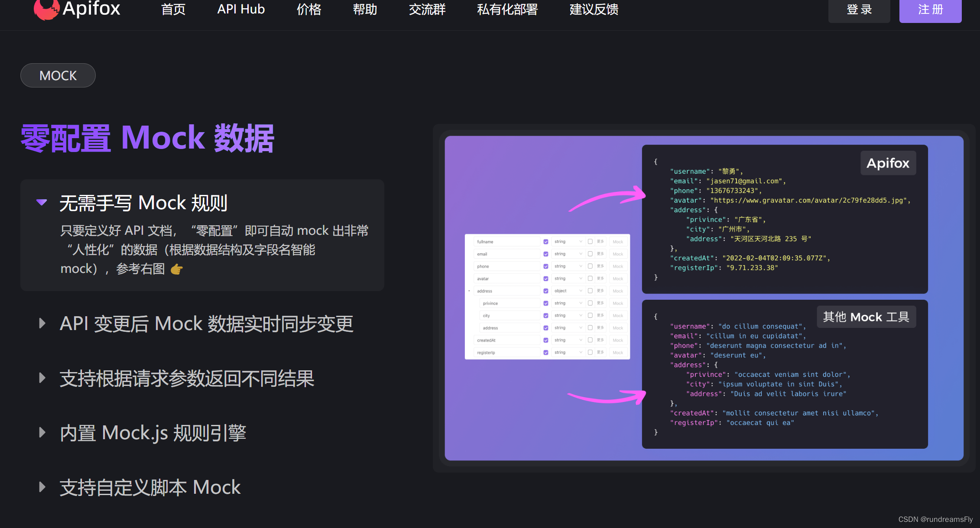The width and height of the screenshot is (980, 528).
Task: Click the createdAt field name input
Action: [x=507, y=340]
